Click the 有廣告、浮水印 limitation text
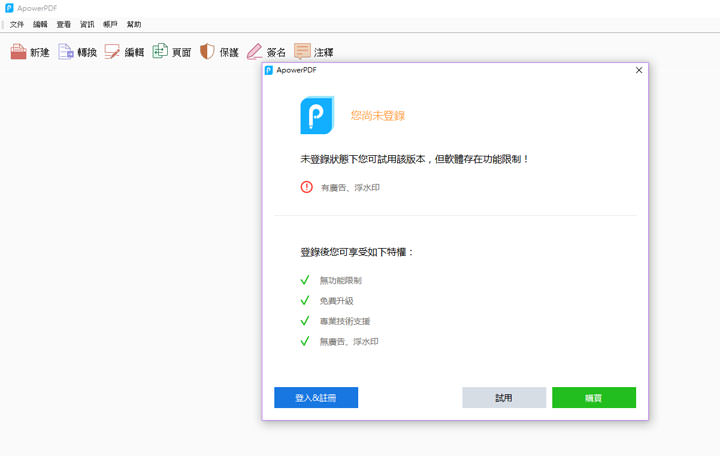 350,187
